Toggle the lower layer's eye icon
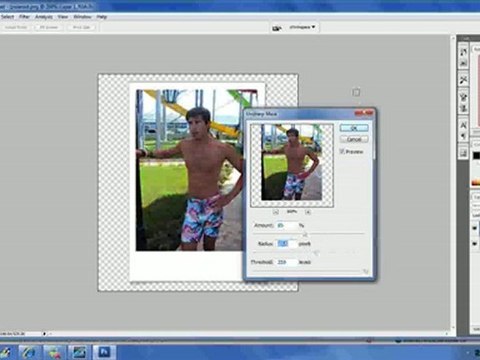This screenshot has height=360, width=480. 475,244
